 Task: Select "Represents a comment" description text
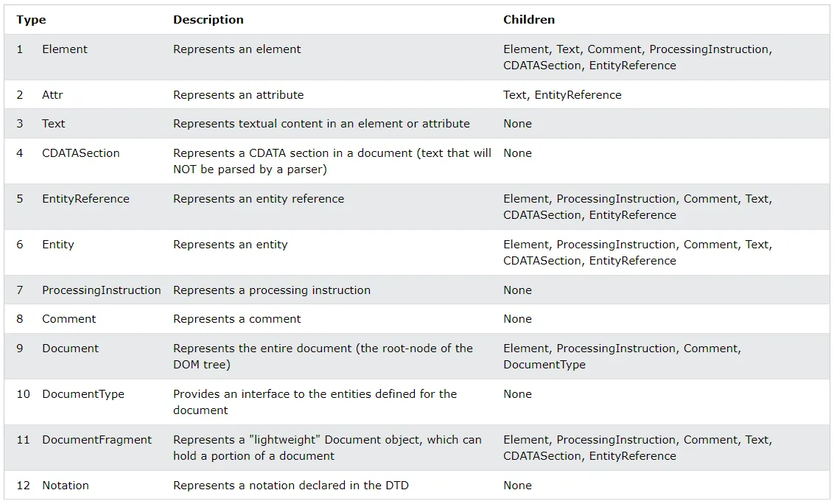click(x=237, y=319)
